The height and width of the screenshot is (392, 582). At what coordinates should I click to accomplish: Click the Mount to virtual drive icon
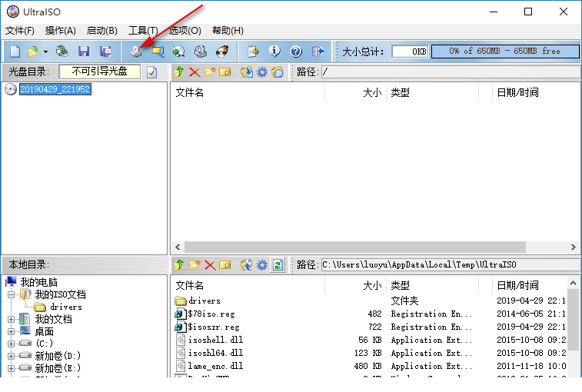click(201, 51)
